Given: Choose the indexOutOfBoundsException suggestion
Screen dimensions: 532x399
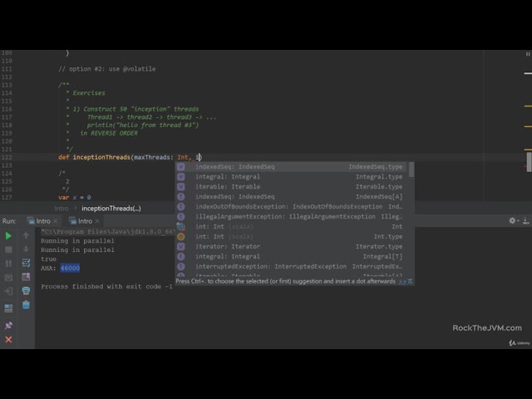Looking at the screenshot, I should coord(292,207).
